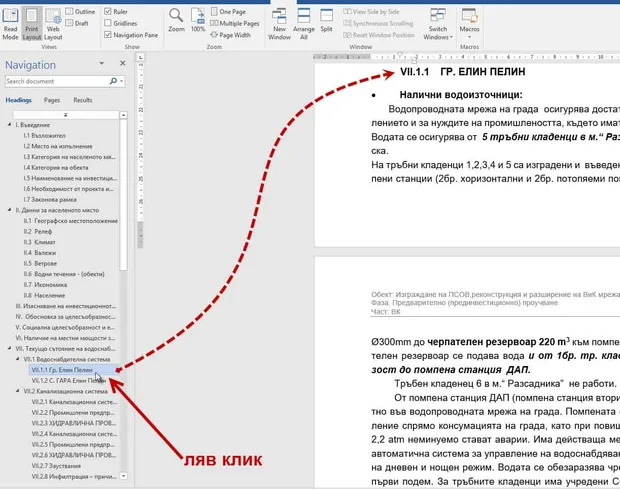The height and width of the screenshot is (489, 620).
Task: Click Synchronous Scrolling
Action: [378, 23]
